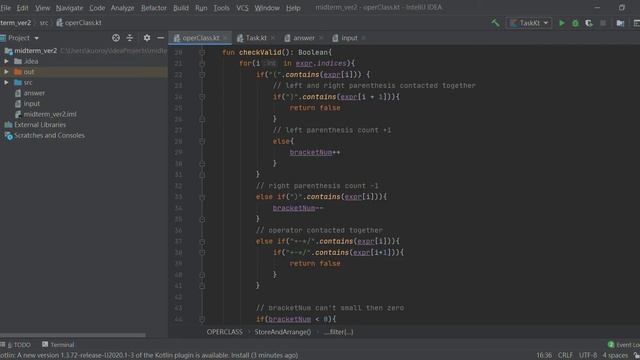Open the Event Log button
640x360 pixels.
(623, 345)
